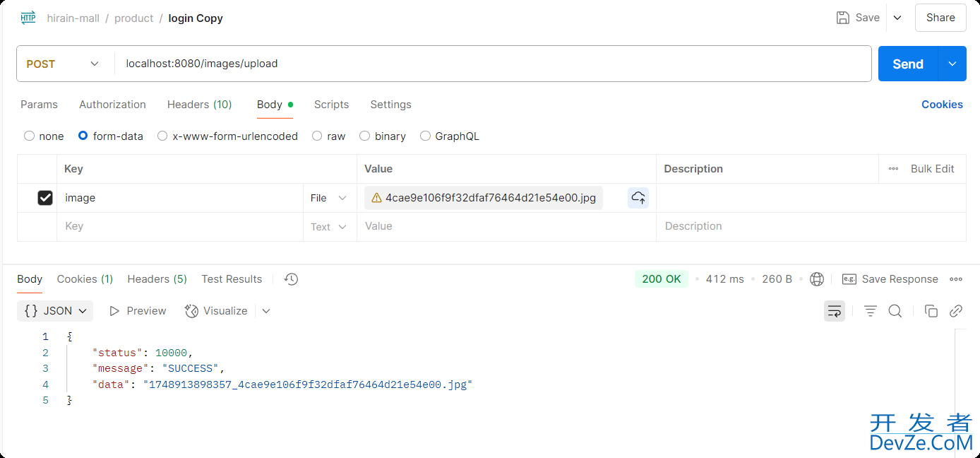
Task: Select the raw body type option
Action: pyautogui.click(x=317, y=136)
